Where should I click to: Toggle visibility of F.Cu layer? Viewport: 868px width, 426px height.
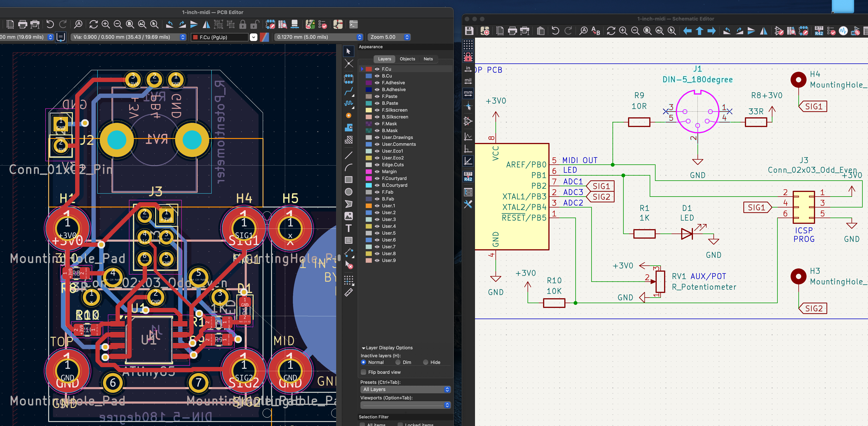377,69
